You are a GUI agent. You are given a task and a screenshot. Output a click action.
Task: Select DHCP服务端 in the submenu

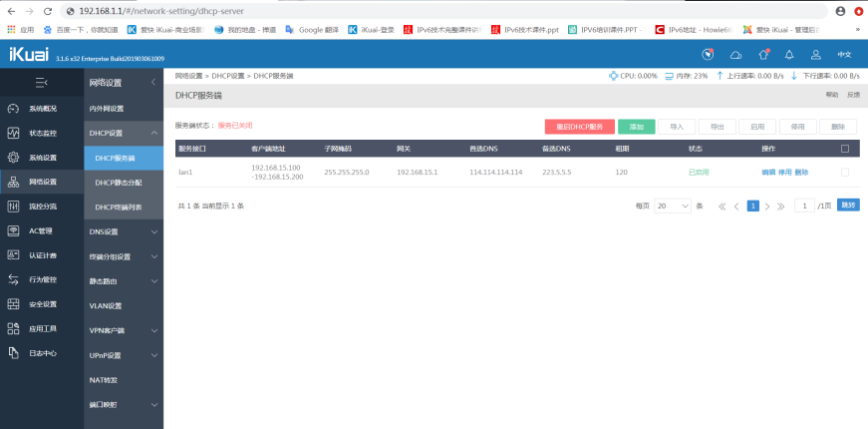pyautogui.click(x=124, y=158)
